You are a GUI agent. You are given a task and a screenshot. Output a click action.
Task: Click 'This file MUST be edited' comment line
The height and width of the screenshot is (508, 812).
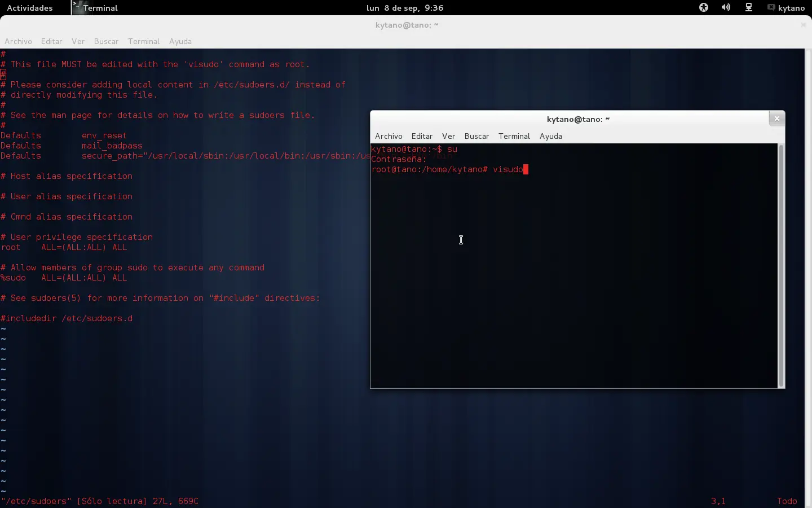tap(155, 64)
